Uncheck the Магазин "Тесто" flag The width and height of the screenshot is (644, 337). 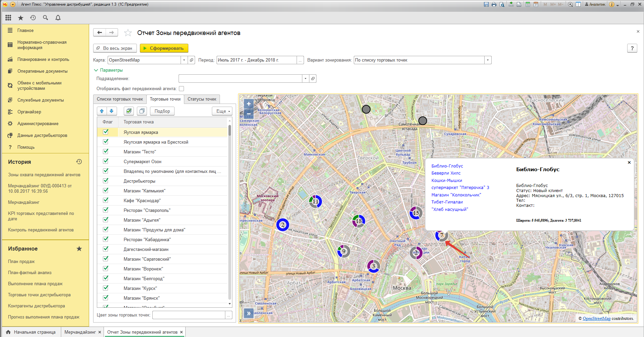click(x=106, y=152)
